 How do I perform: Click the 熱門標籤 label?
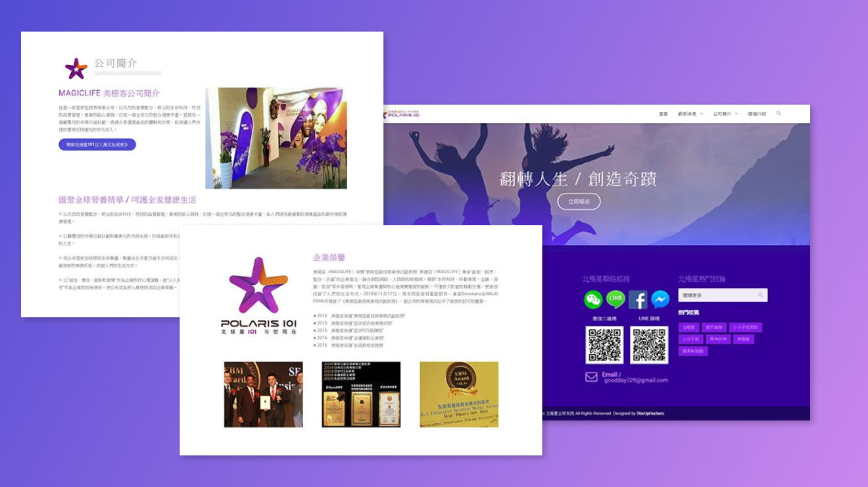tap(688, 312)
